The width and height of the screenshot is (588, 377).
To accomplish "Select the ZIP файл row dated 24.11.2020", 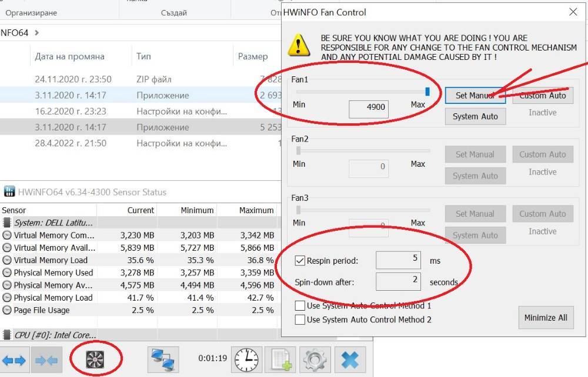I will (x=141, y=79).
